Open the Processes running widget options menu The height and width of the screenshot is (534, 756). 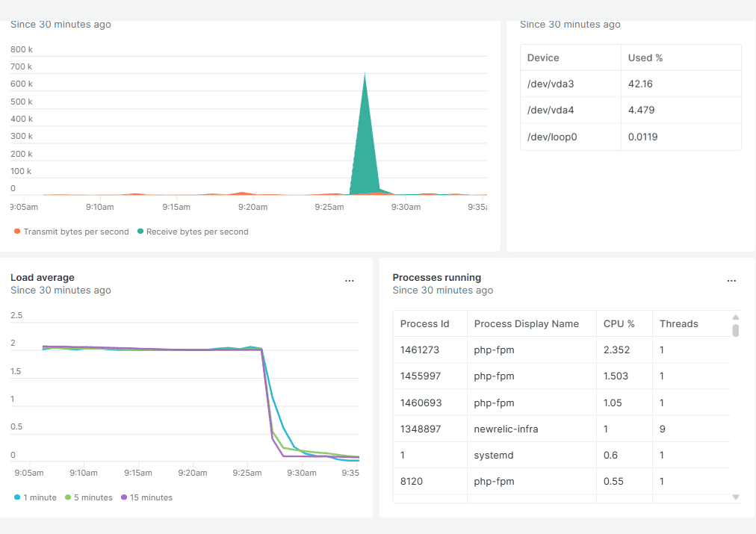(731, 281)
